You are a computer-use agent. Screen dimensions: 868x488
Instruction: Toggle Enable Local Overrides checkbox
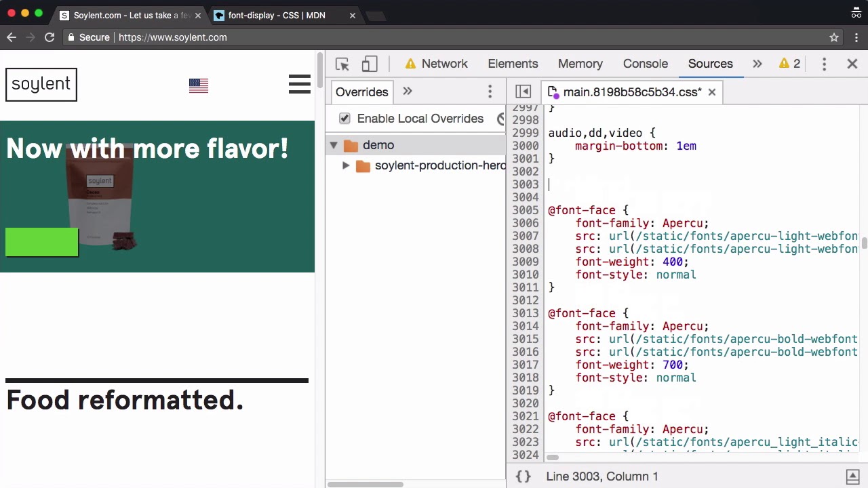pyautogui.click(x=344, y=119)
